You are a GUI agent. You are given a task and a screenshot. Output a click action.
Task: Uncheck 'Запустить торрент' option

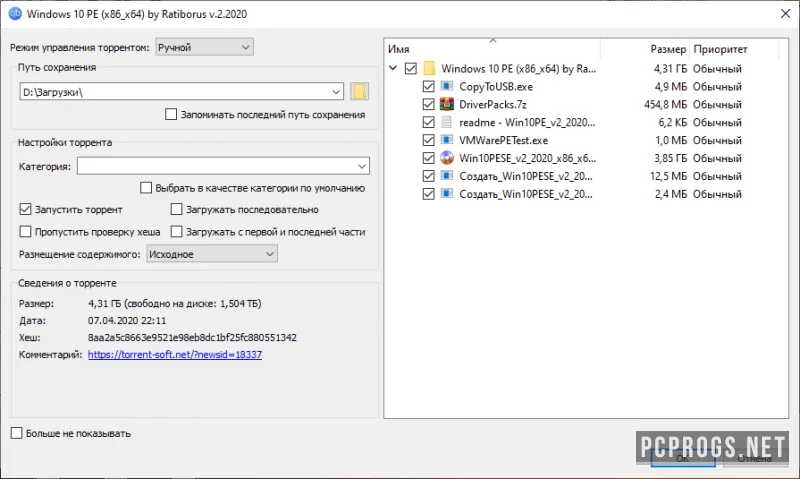25,209
